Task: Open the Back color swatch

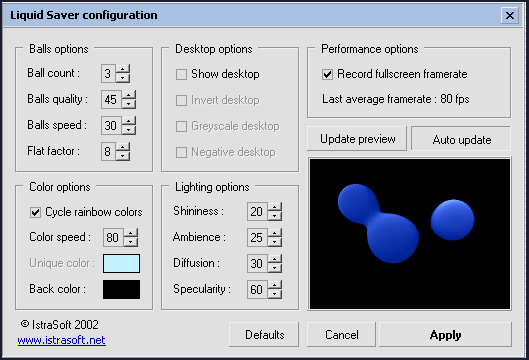Action: coord(121,289)
